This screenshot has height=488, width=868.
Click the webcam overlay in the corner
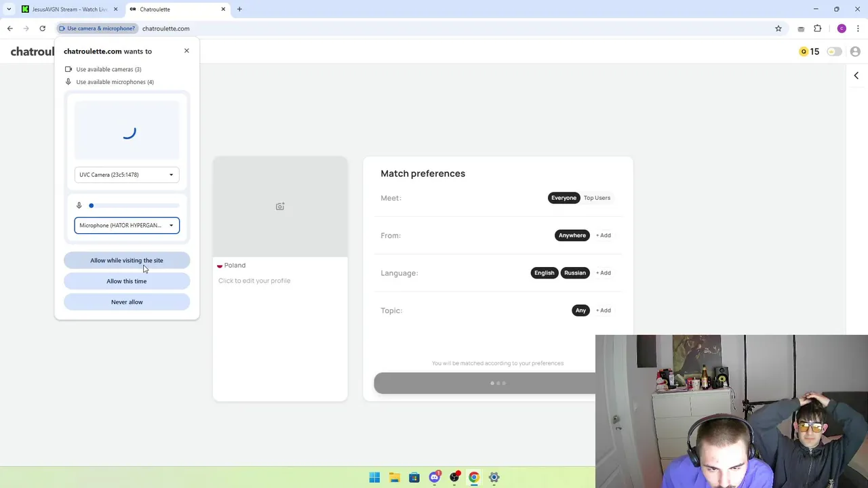point(732,411)
